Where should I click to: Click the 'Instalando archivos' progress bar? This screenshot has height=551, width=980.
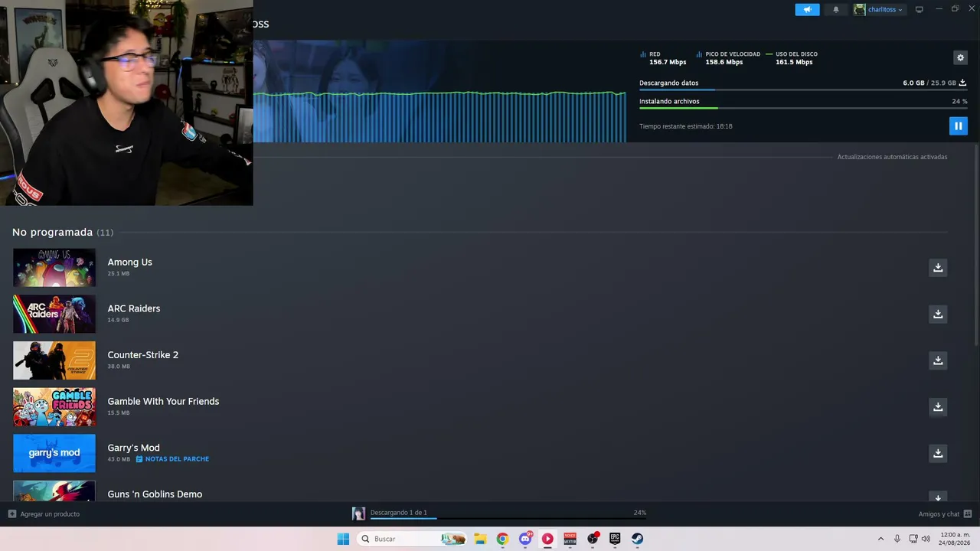tap(802, 108)
